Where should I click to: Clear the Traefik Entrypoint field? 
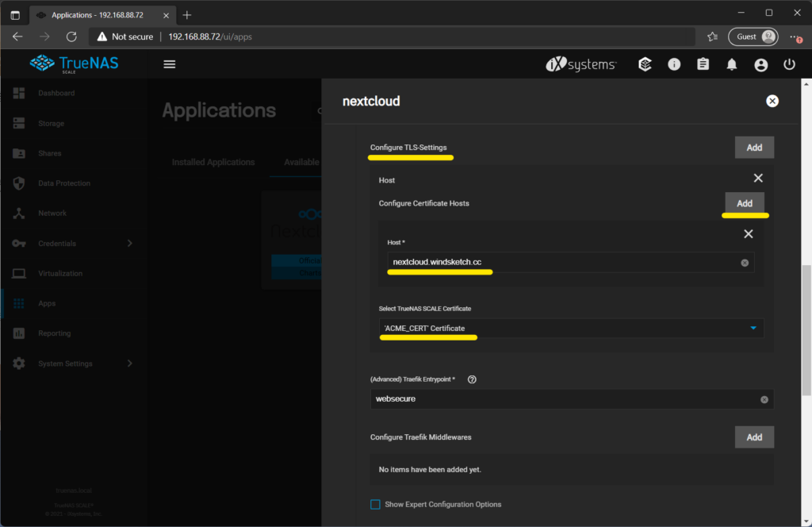764,399
